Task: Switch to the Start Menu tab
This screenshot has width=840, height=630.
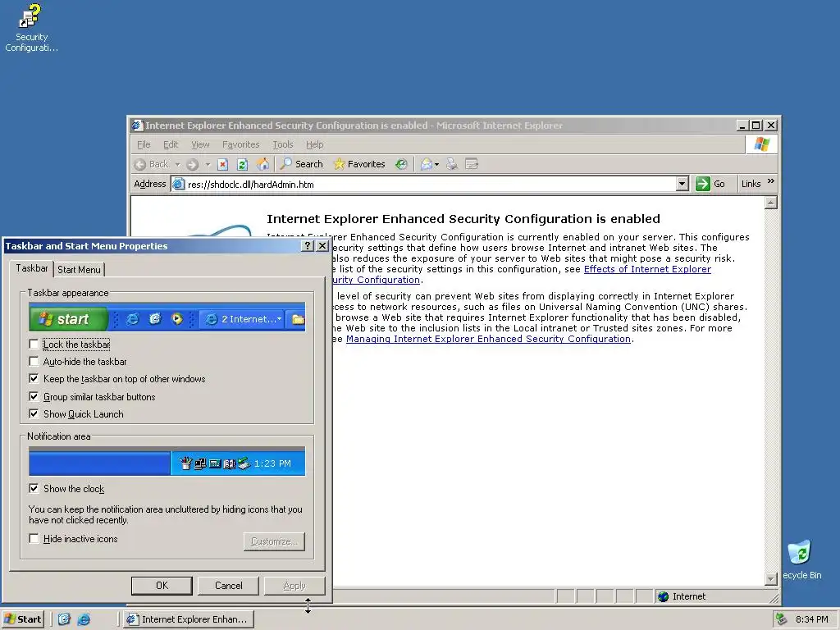Action: click(79, 269)
